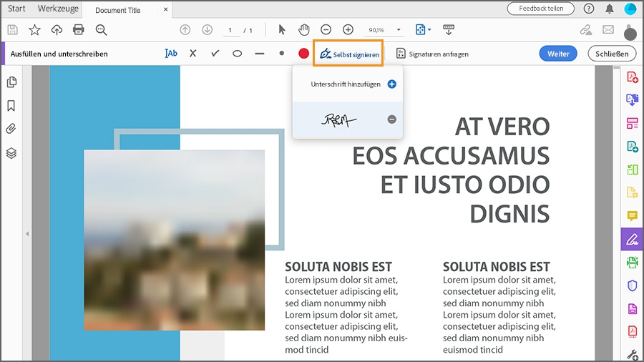The image size is (644, 362).
Task: Select the dot tool
Action: [x=281, y=54]
